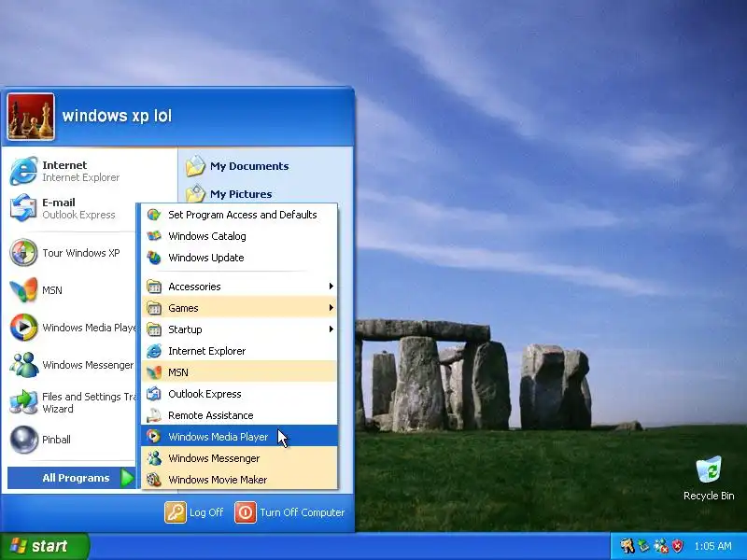The width and height of the screenshot is (747, 560).
Task: Launch Files and Settings Transfer Wizard
Action: tap(72, 402)
